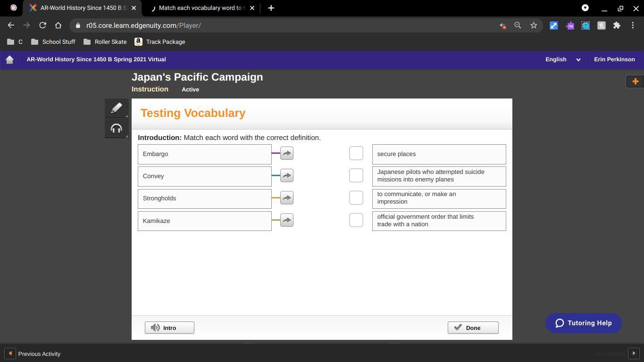644x362 pixels.
Task: Open the English language dropdown
Action: tap(562, 59)
